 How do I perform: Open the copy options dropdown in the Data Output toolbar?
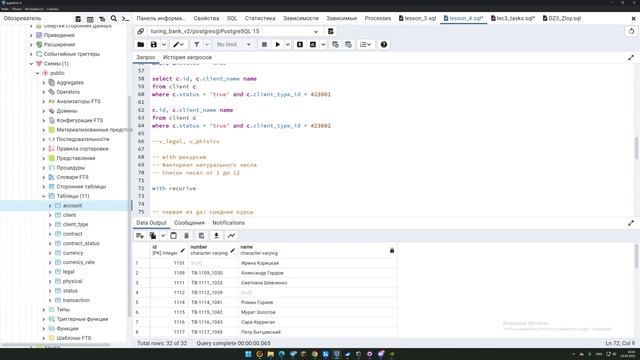(x=163, y=236)
